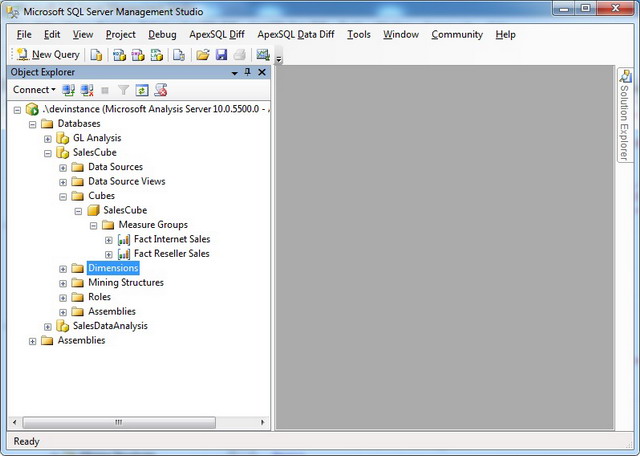Image resolution: width=640 pixels, height=456 pixels.
Task: Toggle the Object Explorer auto-hide pin
Action: pos(247,72)
